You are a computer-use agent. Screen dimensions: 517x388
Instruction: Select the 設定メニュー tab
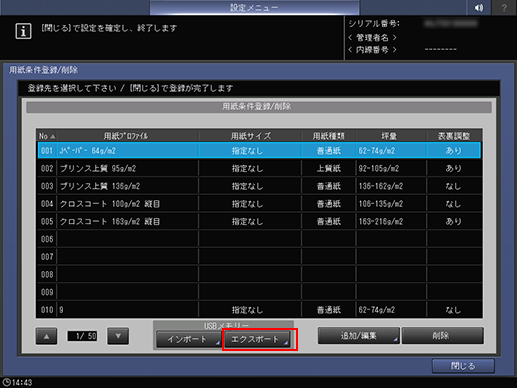pyautogui.click(x=254, y=7)
